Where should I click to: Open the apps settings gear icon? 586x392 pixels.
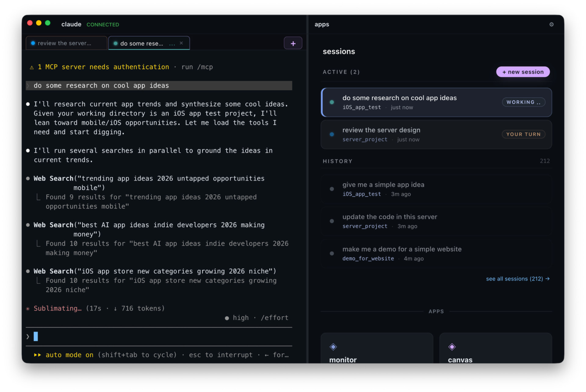551,24
